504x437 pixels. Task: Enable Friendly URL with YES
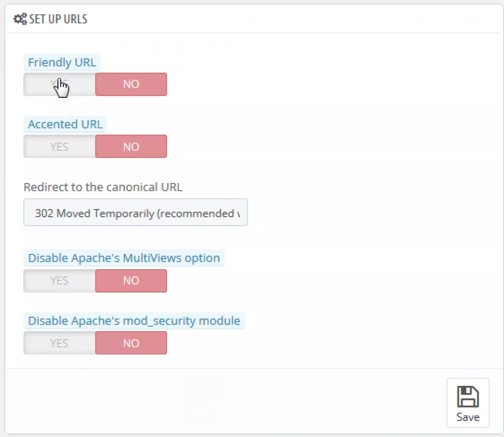(x=60, y=84)
